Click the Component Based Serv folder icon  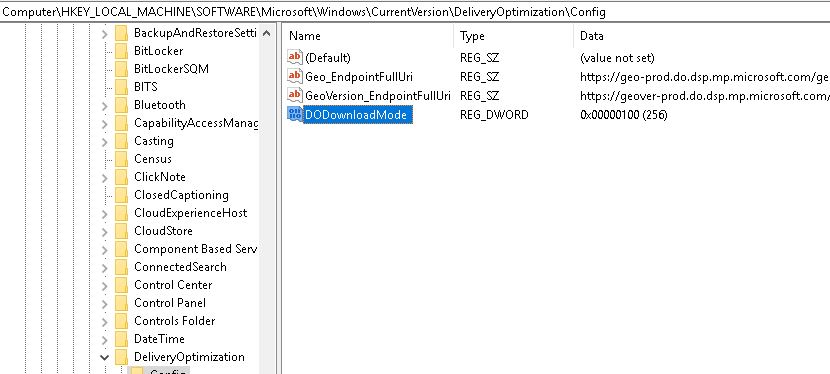click(121, 249)
